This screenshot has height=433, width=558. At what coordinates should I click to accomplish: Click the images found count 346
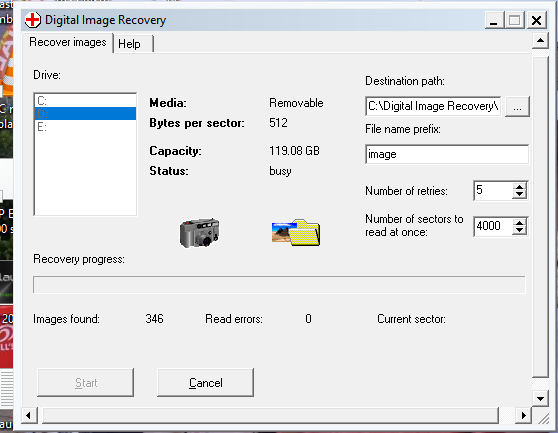[x=154, y=319]
